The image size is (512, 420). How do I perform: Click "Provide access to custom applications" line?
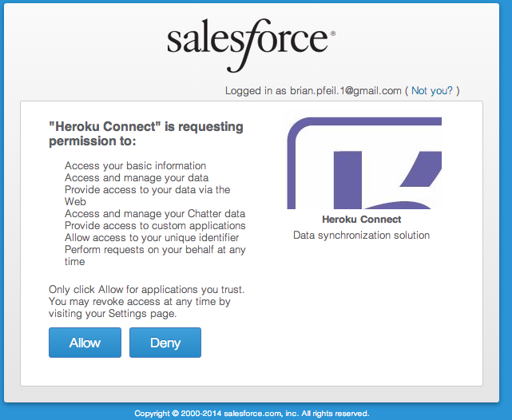click(155, 226)
